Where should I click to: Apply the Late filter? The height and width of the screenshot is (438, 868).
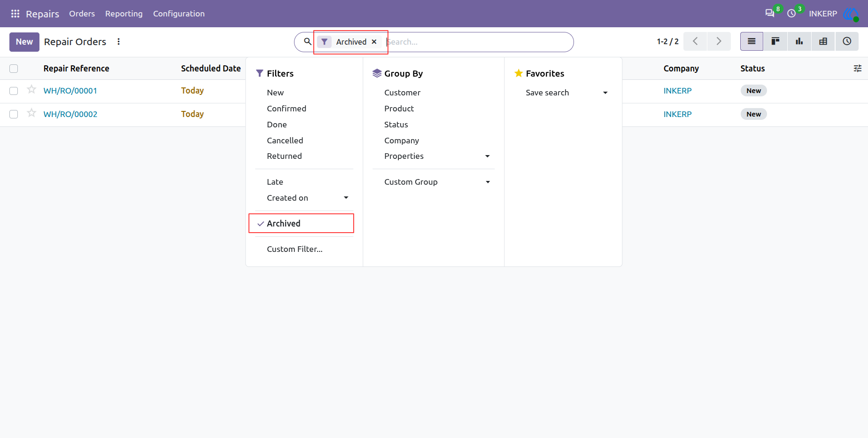[x=275, y=182]
